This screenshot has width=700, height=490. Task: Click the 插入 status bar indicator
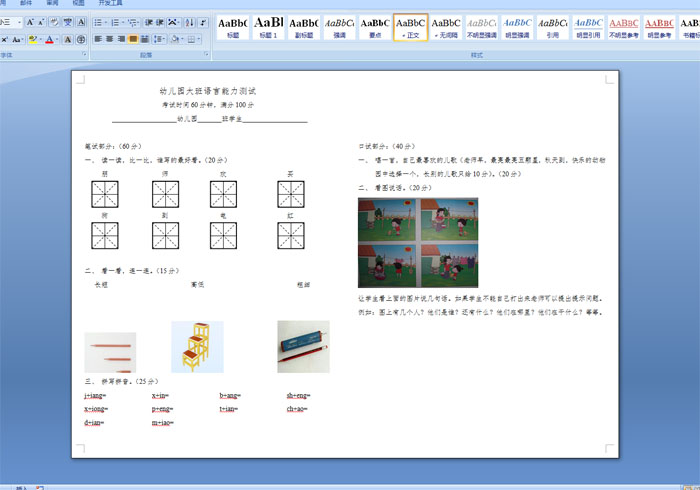(x=21, y=488)
